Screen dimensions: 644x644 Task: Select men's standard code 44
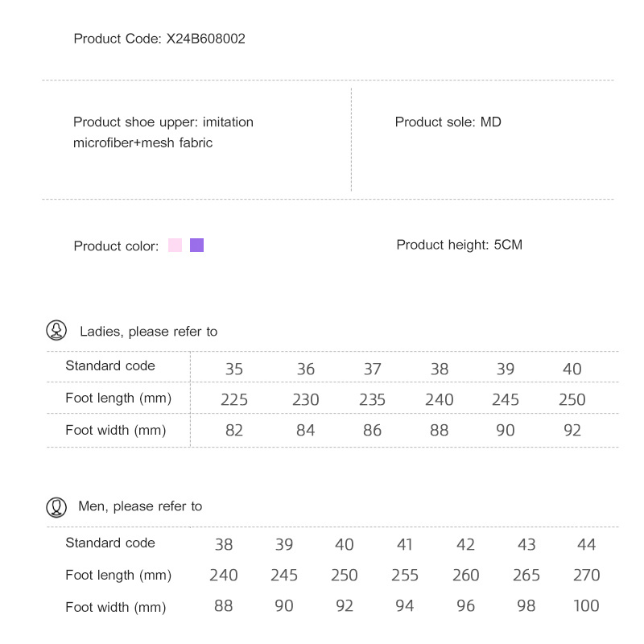click(x=587, y=545)
